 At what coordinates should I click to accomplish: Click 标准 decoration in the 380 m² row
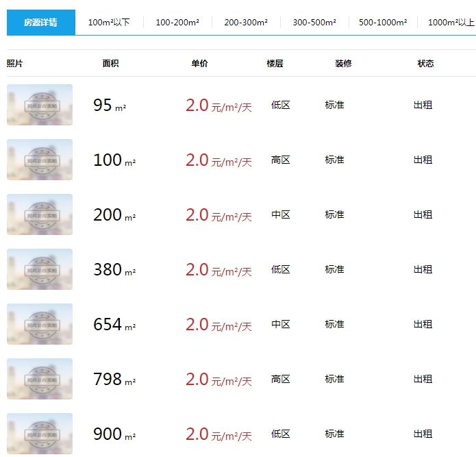click(334, 269)
